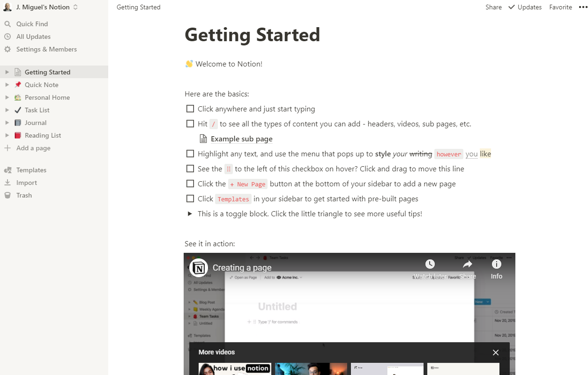Open the second suggested video thumbnail
The width and height of the screenshot is (588, 375).
pyautogui.click(x=311, y=369)
